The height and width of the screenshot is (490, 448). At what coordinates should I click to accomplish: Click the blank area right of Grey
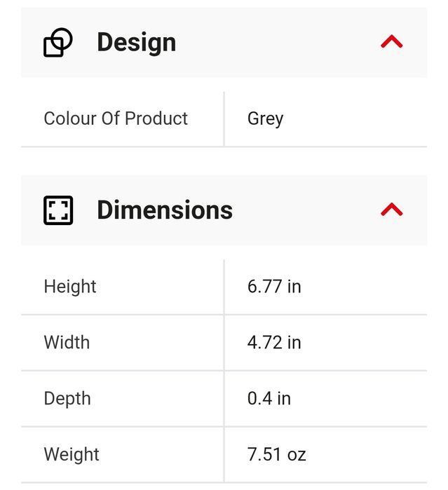[358, 118]
